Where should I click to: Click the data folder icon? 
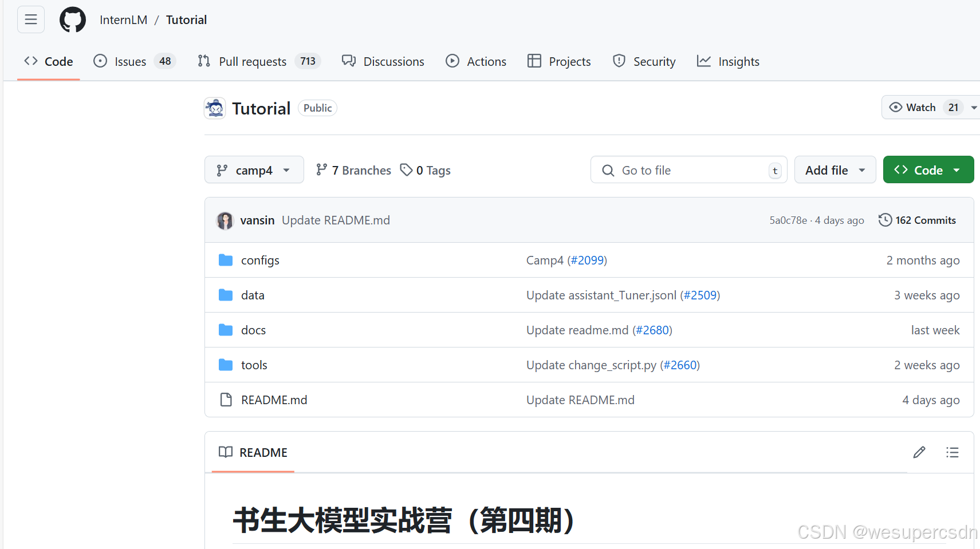(x=226, y=295)
